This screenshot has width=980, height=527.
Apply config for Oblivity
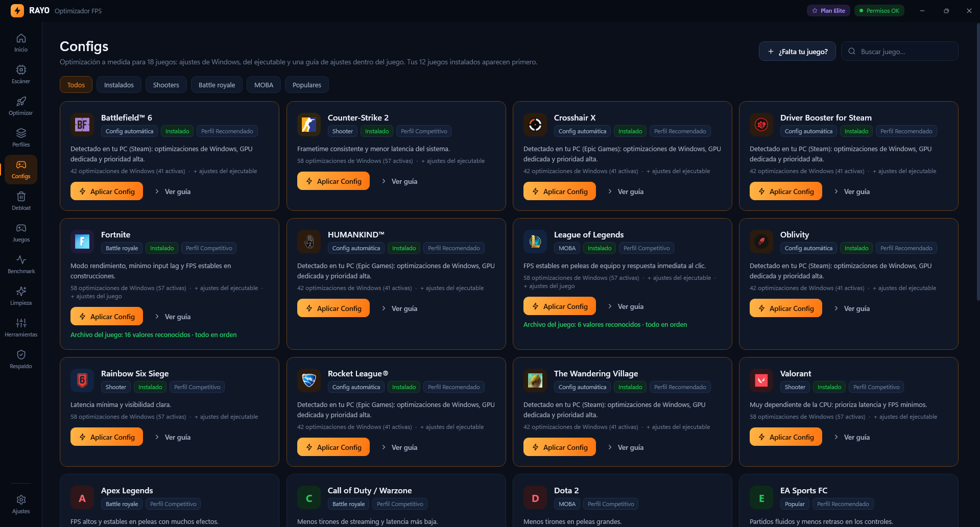786,308
